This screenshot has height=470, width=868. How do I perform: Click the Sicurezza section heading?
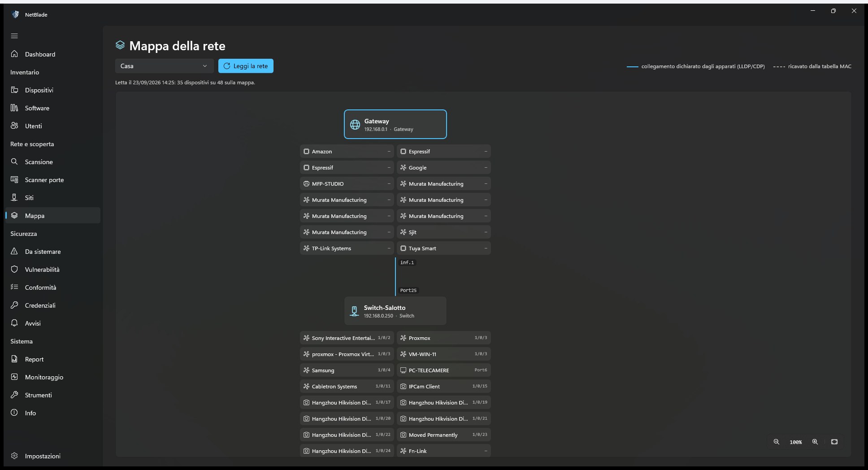tap(24, 234)
